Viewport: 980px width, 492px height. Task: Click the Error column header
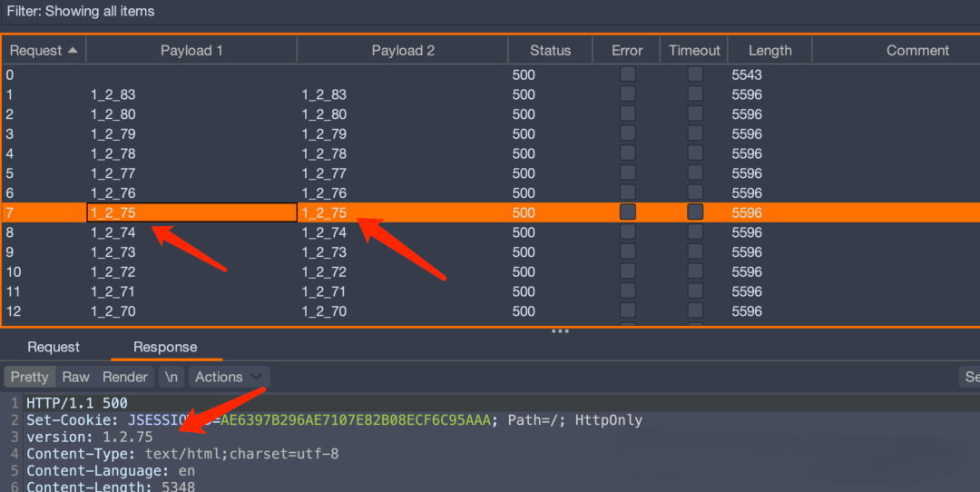coord(627,51)
